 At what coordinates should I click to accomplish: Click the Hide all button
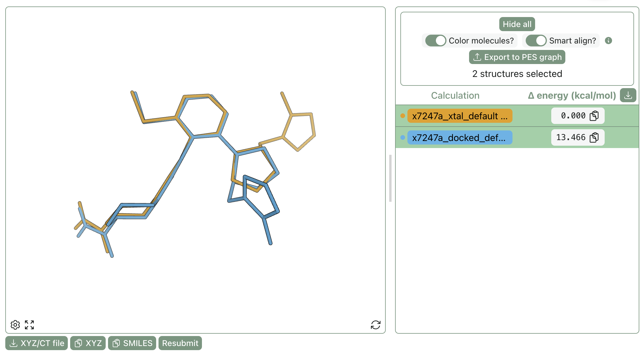tap(517, 24)
